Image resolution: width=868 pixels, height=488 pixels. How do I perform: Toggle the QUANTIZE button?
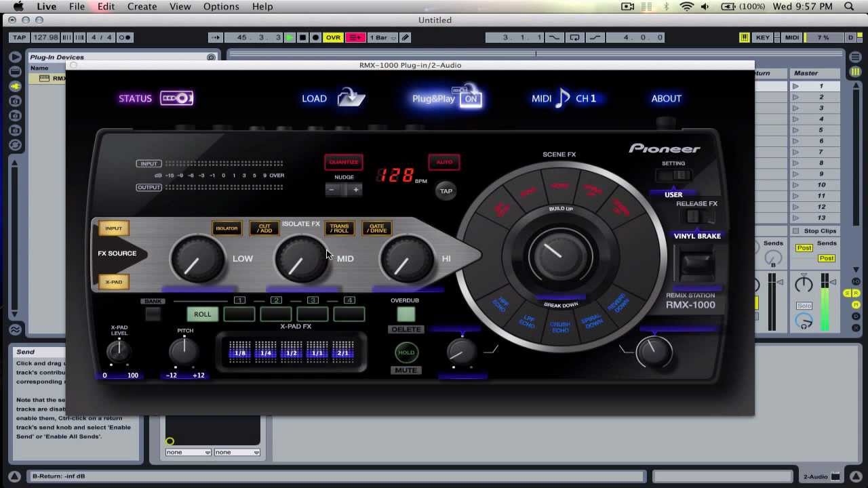(x=344, y=162)
